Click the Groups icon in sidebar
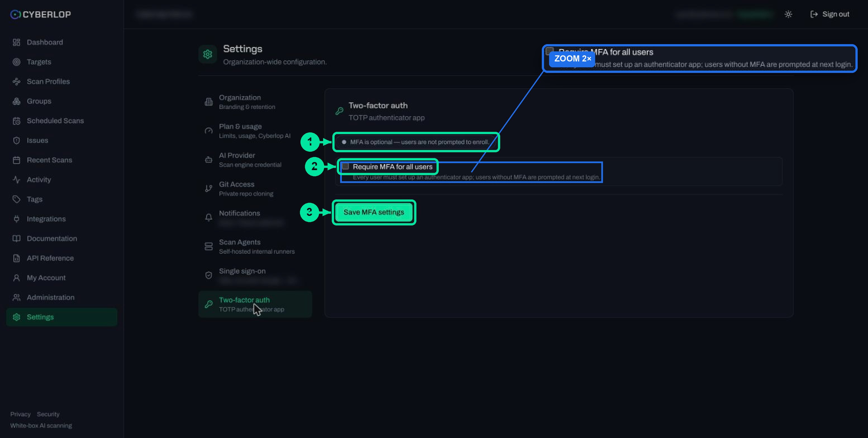868x438 pixels. point(16,101)
